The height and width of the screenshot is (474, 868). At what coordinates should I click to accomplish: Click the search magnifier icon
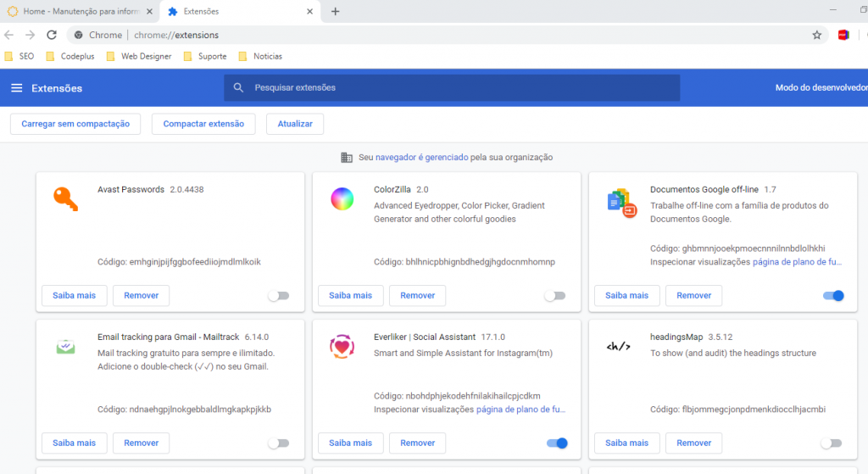[x=238, y=87]
